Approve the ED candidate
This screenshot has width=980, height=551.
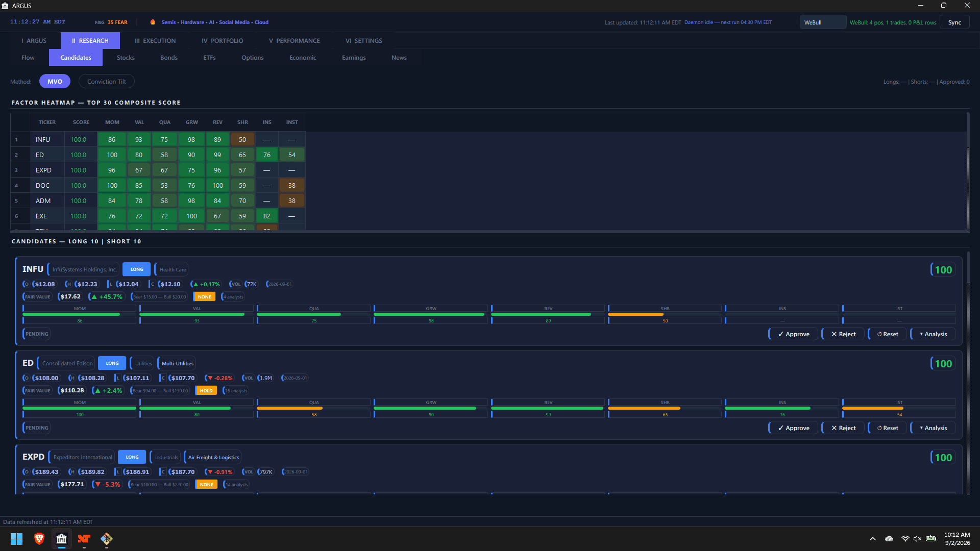click(793, 428)
